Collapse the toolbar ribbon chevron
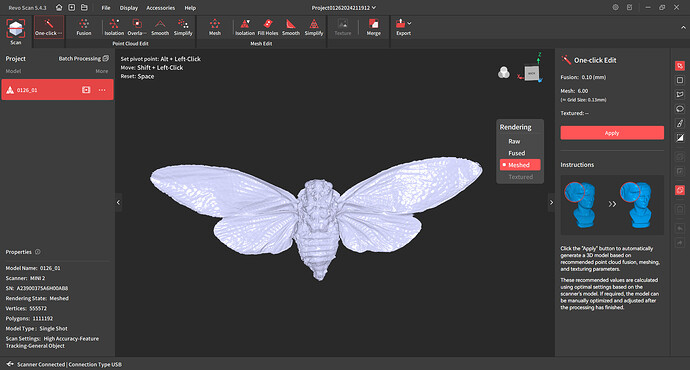 [683, 27]
